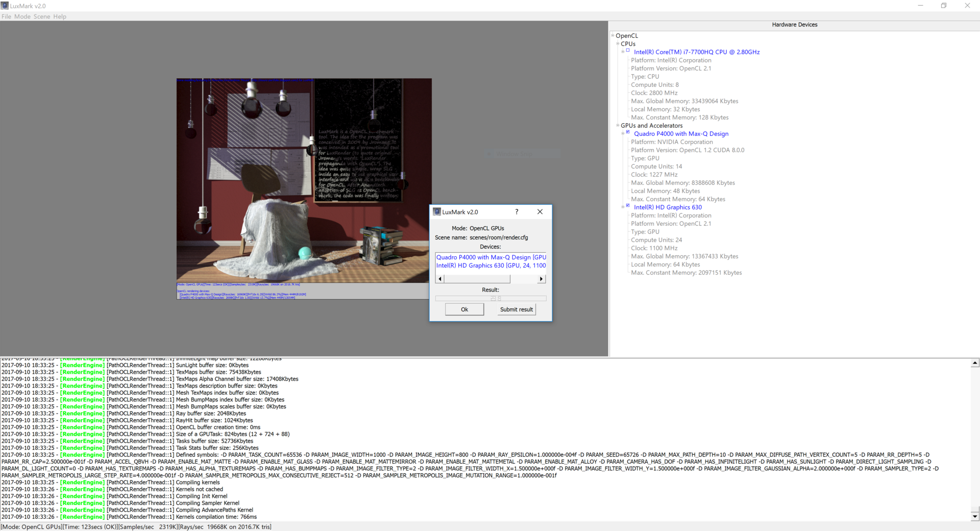Click 'Max. Constant Memory: 128 Kbytes' row
This screenshot has width=980, height=531.
[680, 117]
